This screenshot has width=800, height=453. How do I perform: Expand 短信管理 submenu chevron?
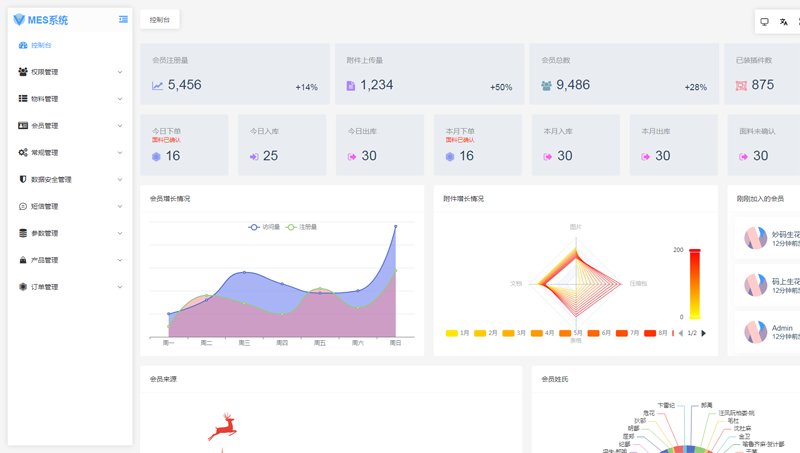[120, 206]
